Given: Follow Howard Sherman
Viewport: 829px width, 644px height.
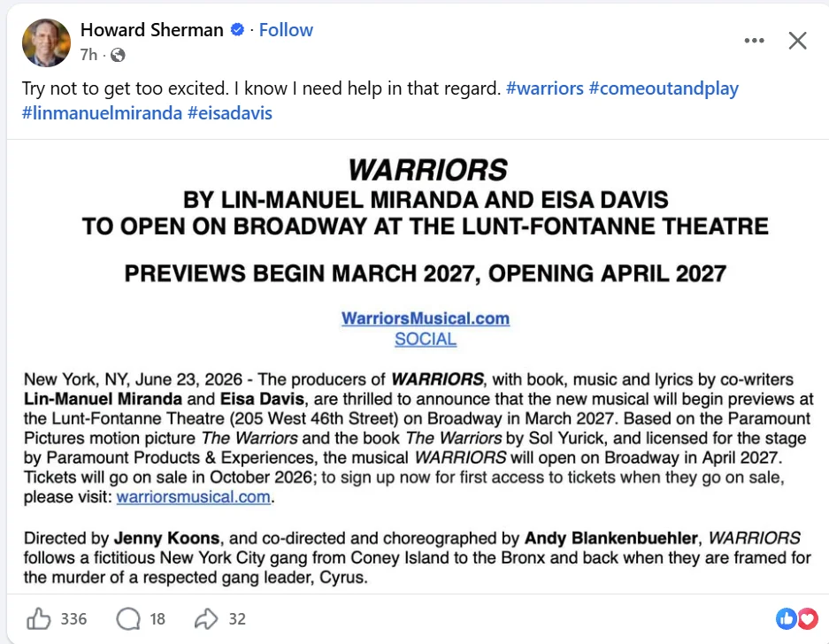Looking at the screenshot, I should tap(286, 30).
